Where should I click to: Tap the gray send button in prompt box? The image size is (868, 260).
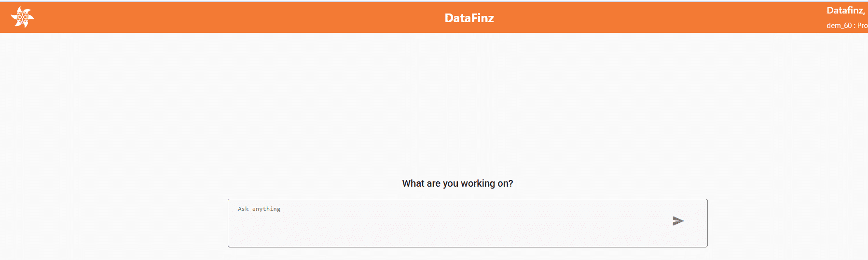(678, 221)
